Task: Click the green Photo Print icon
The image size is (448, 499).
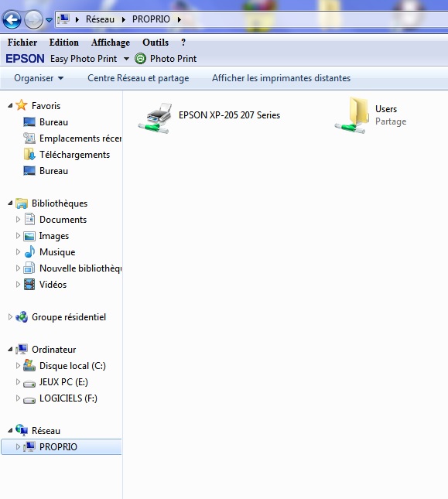Action: point(140,59)
